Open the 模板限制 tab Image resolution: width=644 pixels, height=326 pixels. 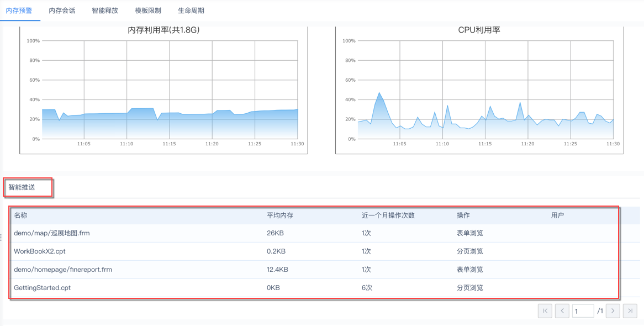point(148,10)
